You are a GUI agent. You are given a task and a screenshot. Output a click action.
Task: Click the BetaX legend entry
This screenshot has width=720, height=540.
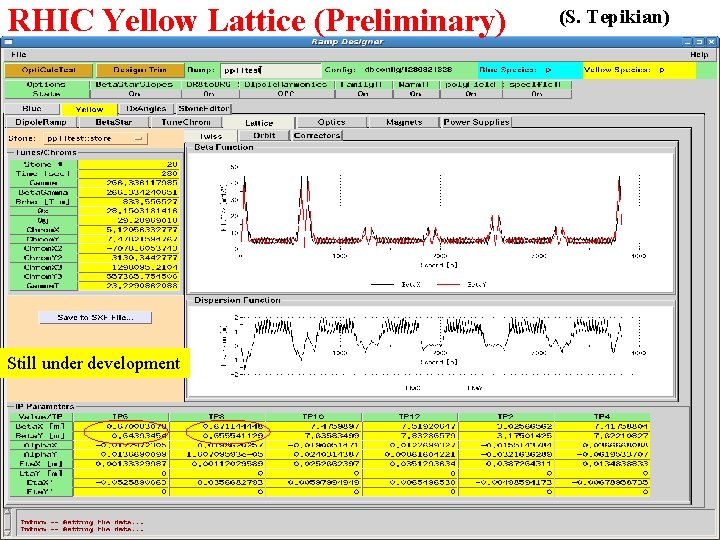click(396, 285)
